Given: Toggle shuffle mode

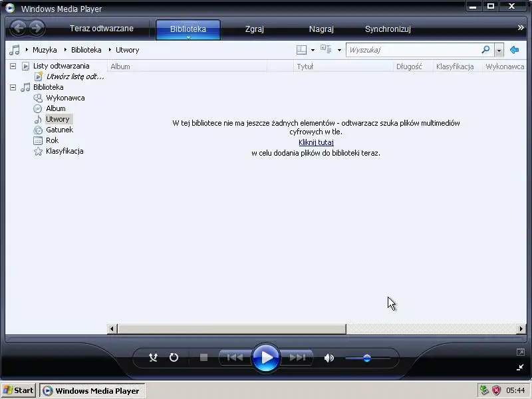Looking at the screenshot, I should coord(153,357).
